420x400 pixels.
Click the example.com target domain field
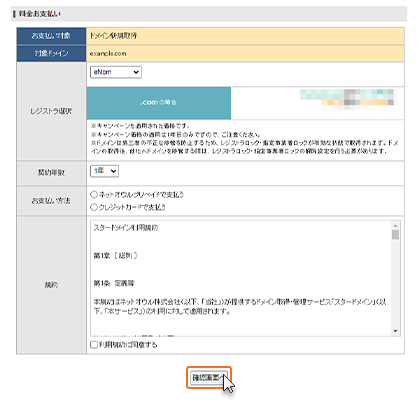[x=245, y=54]
